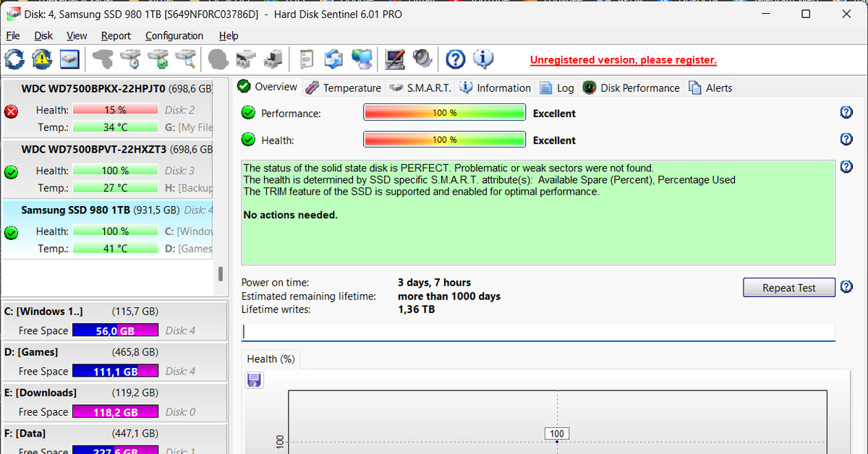Select the E: [Downloads] partition
Image resolution: width=868 pixels, height=454 pixels.
click(x=114, y=402)
